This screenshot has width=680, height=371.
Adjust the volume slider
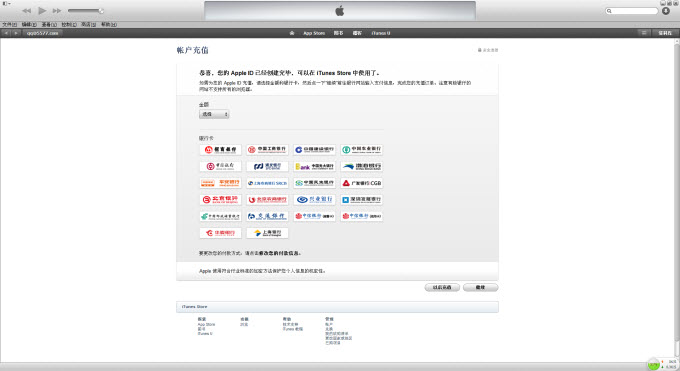point(85,10)
